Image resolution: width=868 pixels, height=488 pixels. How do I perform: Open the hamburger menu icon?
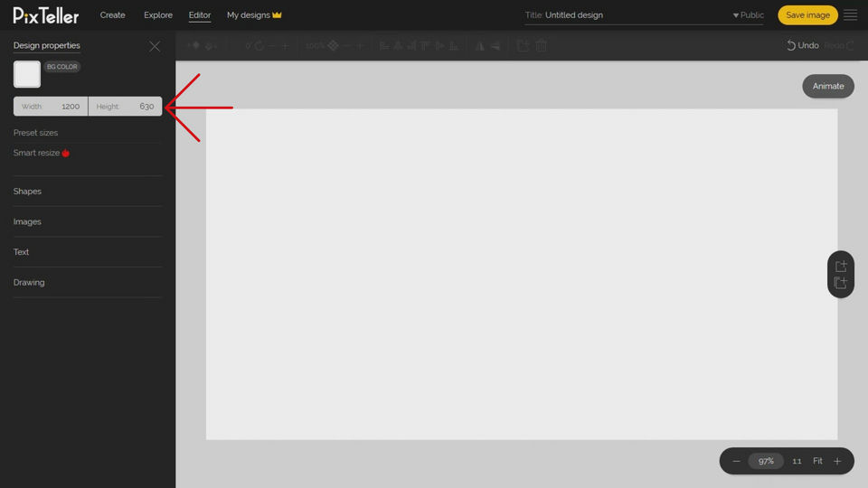[850, 15]
